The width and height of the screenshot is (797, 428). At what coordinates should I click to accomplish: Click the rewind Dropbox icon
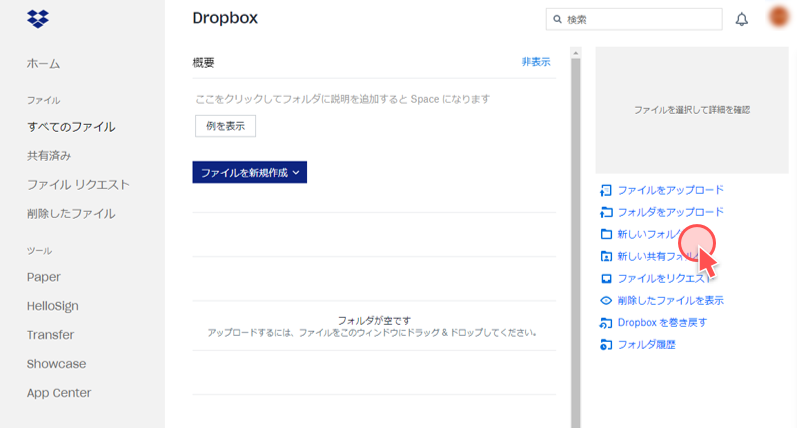606,323
